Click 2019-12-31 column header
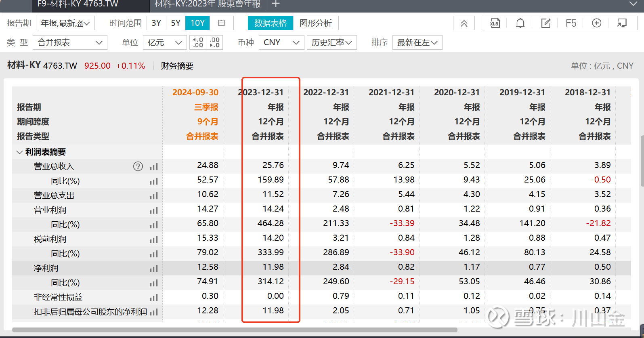The image size is (644, 338). [x=522, y=92]
